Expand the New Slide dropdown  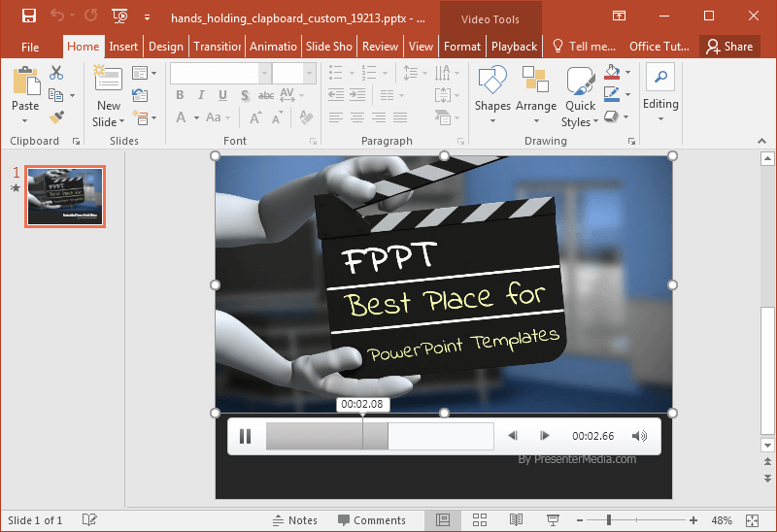coord(109,122)
